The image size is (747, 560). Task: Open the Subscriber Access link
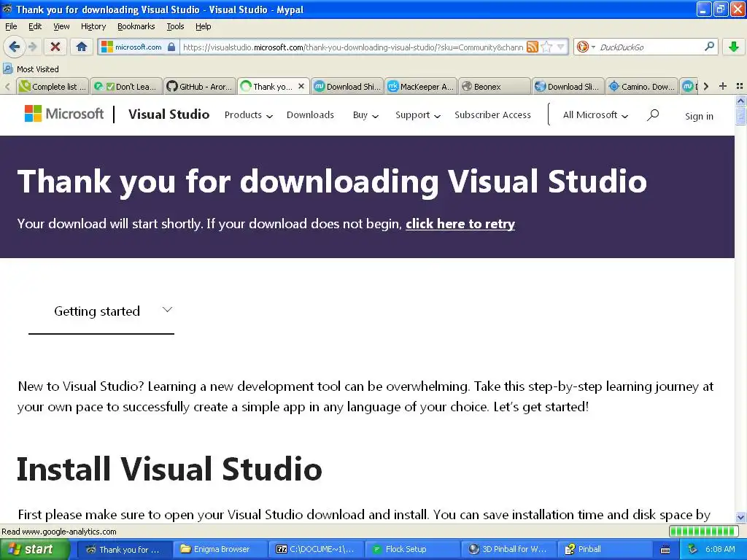492,114
